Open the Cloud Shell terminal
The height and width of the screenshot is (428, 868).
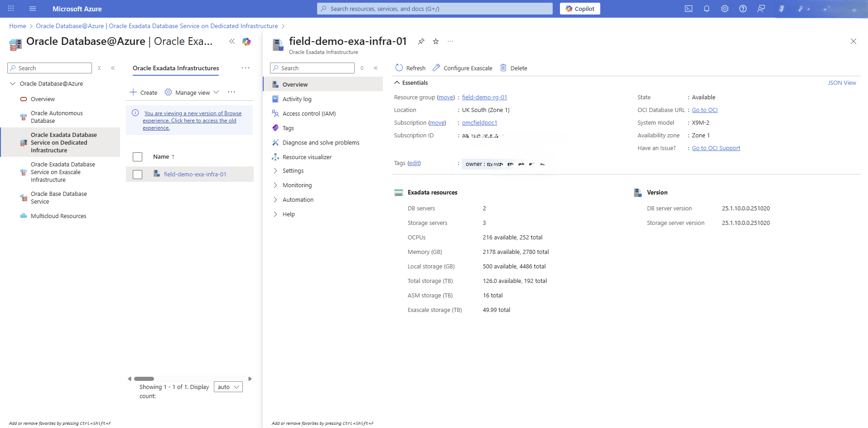tap(689, 8)
